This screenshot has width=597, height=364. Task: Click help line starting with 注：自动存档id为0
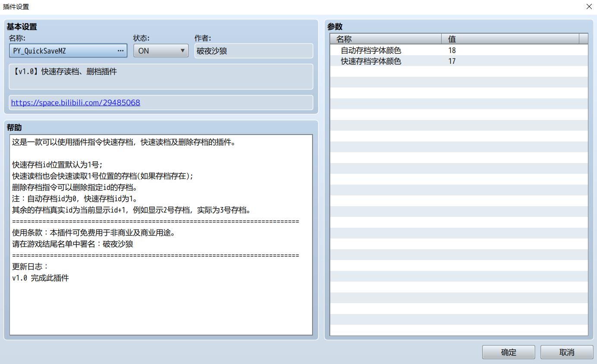point(75,199)
